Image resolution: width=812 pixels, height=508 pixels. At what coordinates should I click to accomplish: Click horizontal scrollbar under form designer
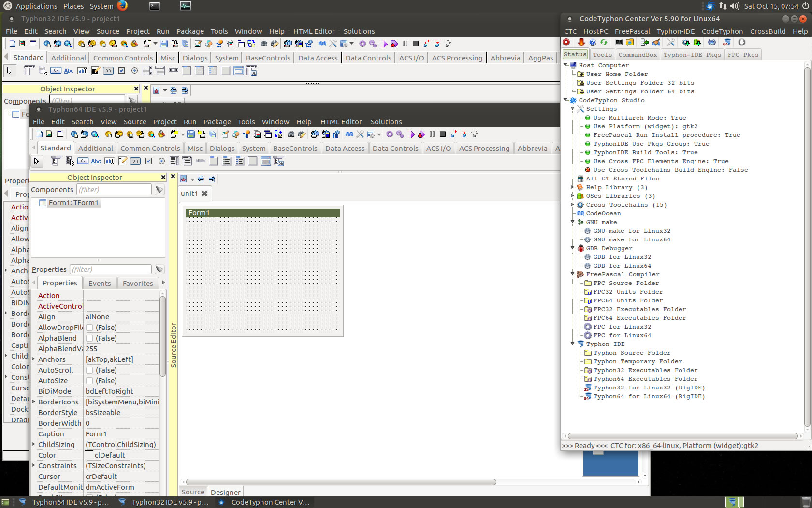click(341, 482)
